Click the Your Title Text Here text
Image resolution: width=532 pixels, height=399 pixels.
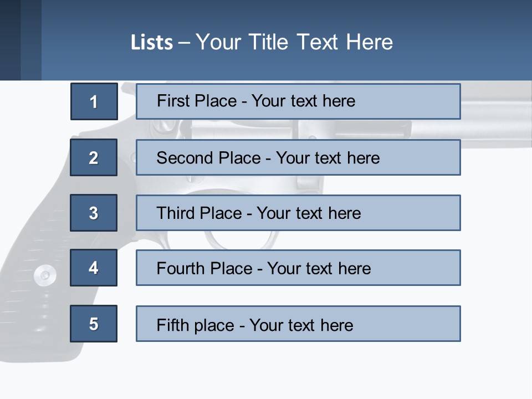pyautogui.click(x=294, y=42)
